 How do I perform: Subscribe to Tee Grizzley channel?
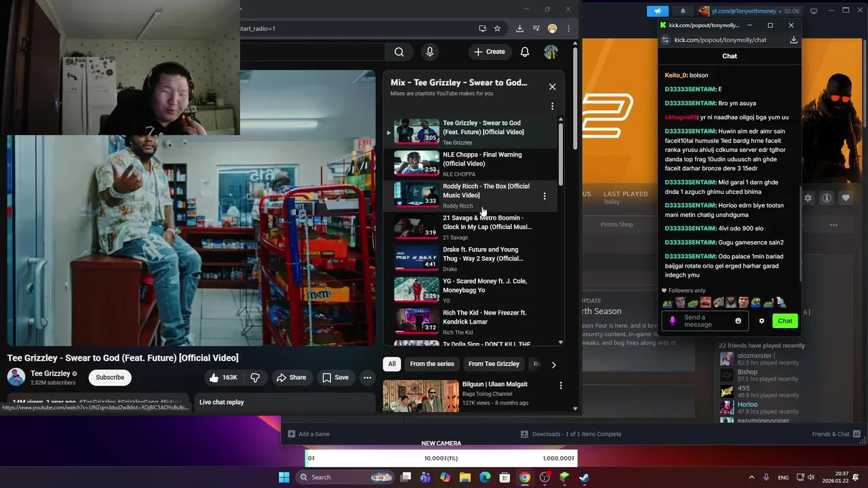point(110,378)
